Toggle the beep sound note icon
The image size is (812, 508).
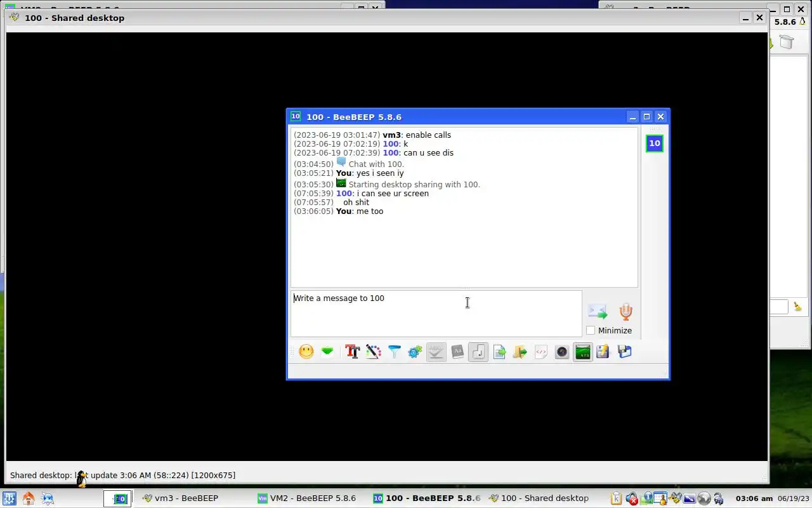478,352
